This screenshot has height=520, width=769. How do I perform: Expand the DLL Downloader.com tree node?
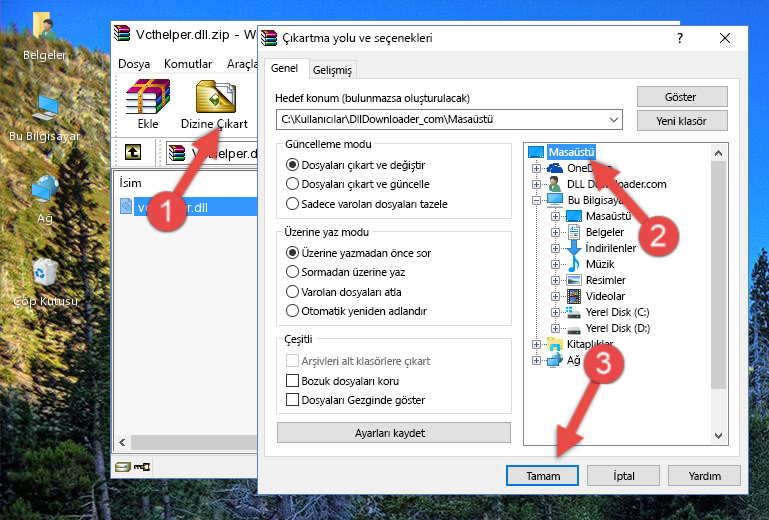pyautogui.click(x=536, y=184)
